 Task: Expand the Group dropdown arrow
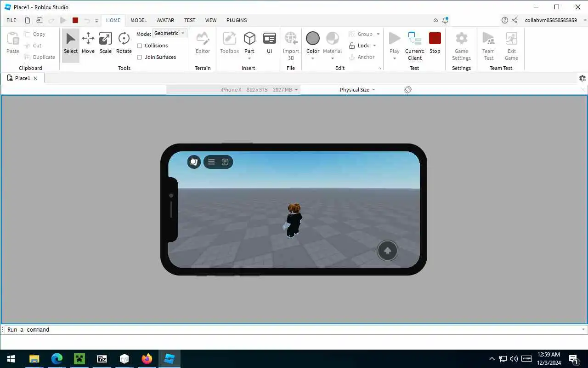(378, 34)
